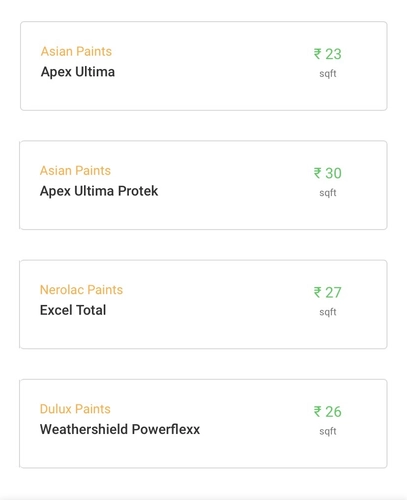Screen dimensions: 407x500
Task: Click sqft unit under ₹ 26
Action: [x=328, y=432]
